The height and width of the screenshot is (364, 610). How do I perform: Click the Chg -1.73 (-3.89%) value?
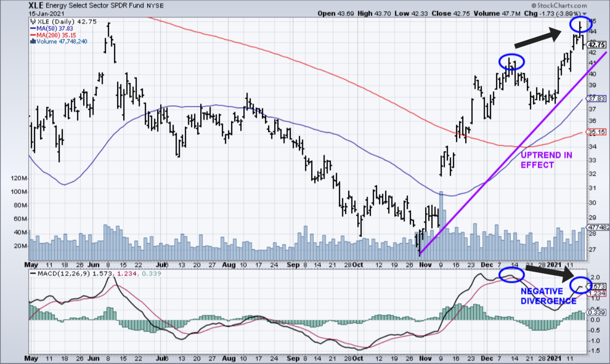(552, 14)
